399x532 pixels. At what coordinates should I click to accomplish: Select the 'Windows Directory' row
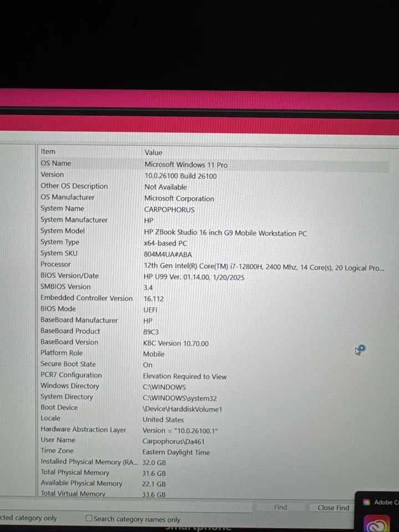tap(70, 386)
